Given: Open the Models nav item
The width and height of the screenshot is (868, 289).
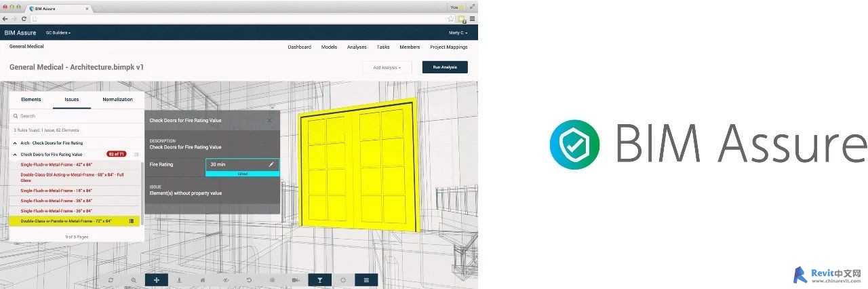Looking at the screenshot, I should point(329,47).
